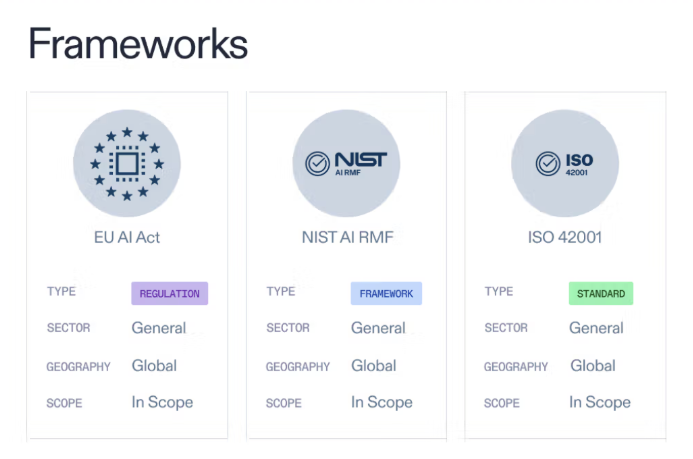Image resolution: width=693 pixels, height=459 pixels.
Task: Click GEOGRAPHY label in EU AI Act card
Action: [79, 367]
